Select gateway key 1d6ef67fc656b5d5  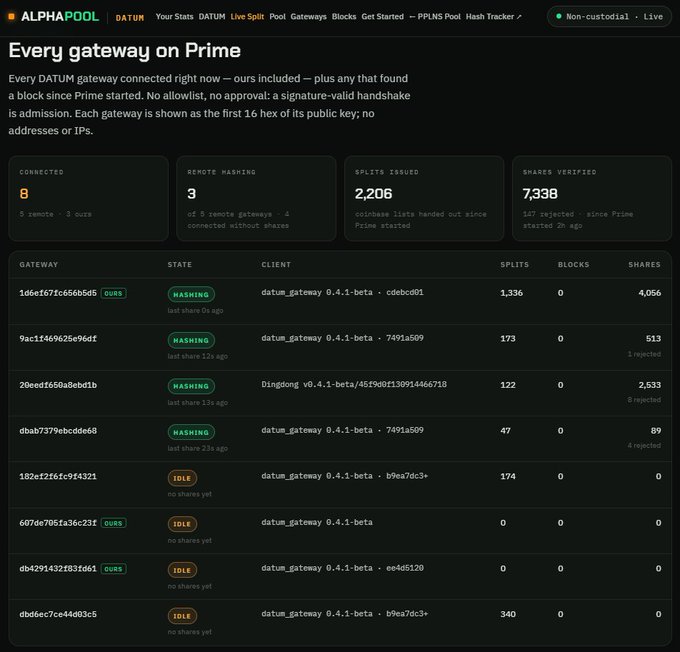tap(58, 293)
